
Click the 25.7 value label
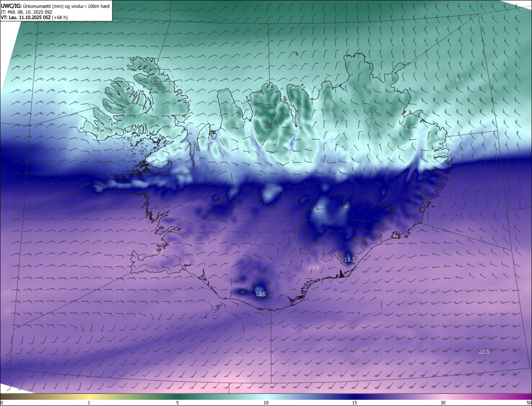(158, 252)
